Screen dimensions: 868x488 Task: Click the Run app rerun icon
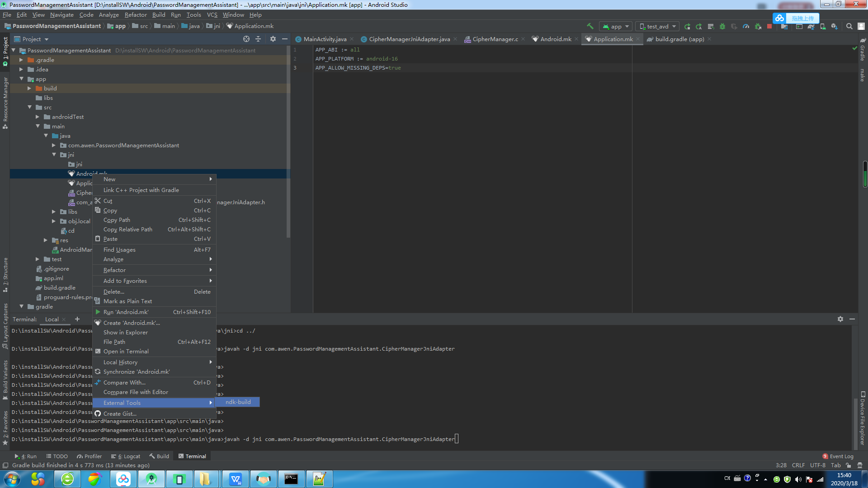pos(687,26)
